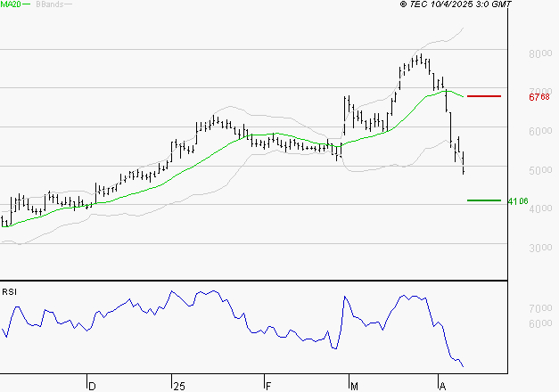Image resolution: width=559 pixels, height=392 pixels.
Task: Click the 8000 price axis label
Action: pos(539,53)
